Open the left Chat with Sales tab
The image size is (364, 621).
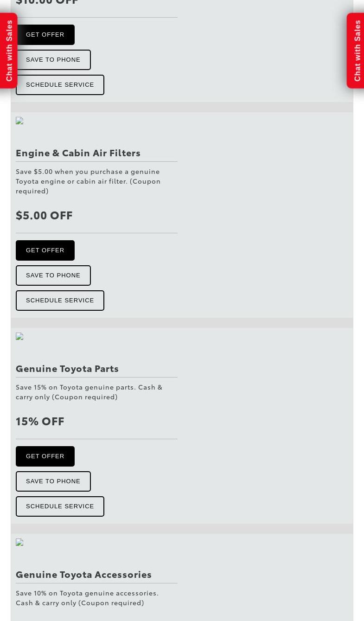coord(8,51)
